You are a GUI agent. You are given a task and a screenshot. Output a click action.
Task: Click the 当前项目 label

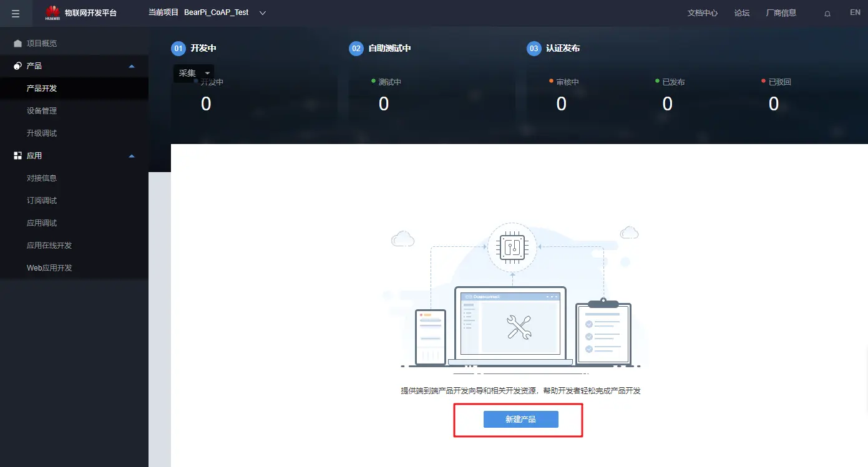point(163,13)
